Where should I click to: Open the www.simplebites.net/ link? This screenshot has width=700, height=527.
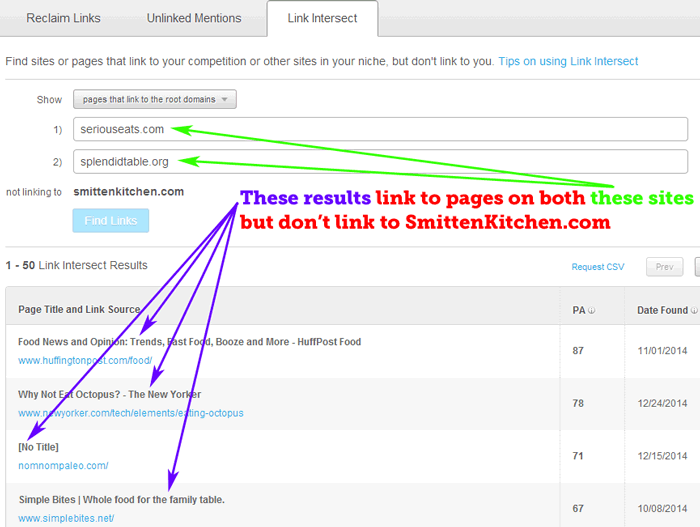click(x=66, y=519)
